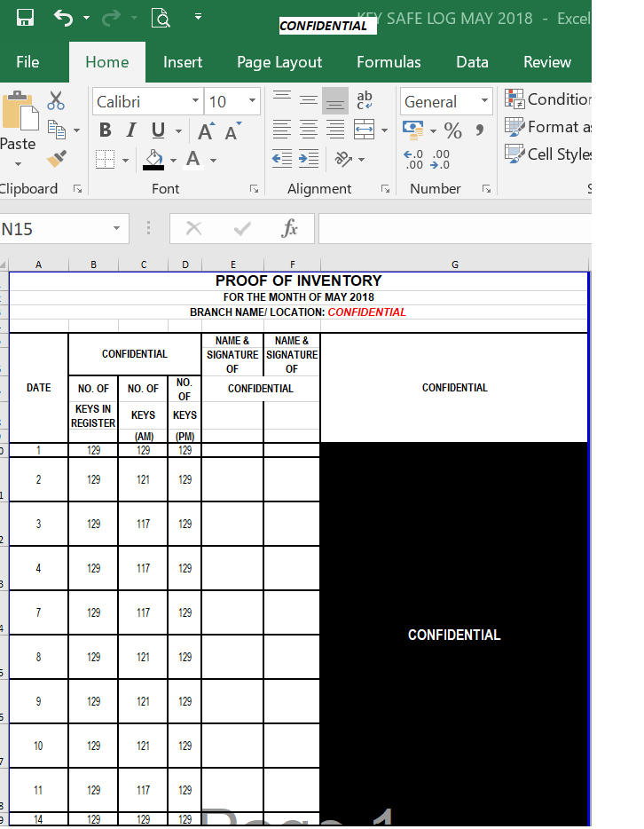Bottom-align the cell content
This screenshot has width=644, height=829.
[335, 100]
